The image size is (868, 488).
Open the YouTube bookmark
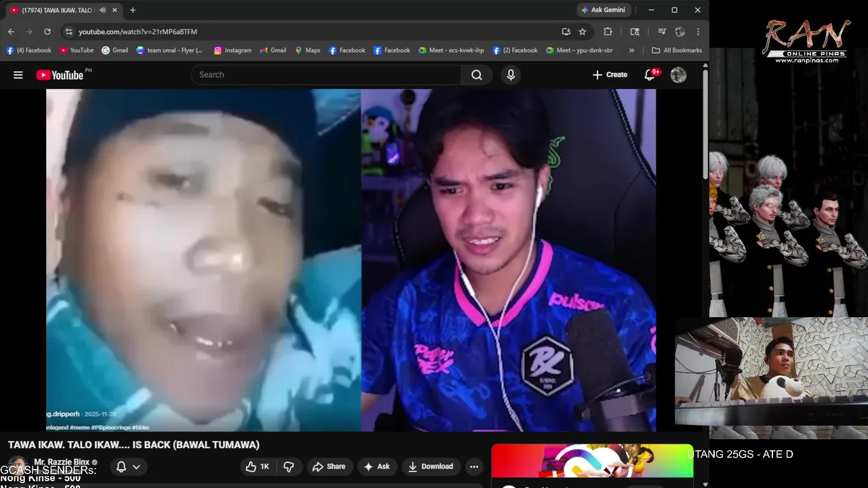76,50
